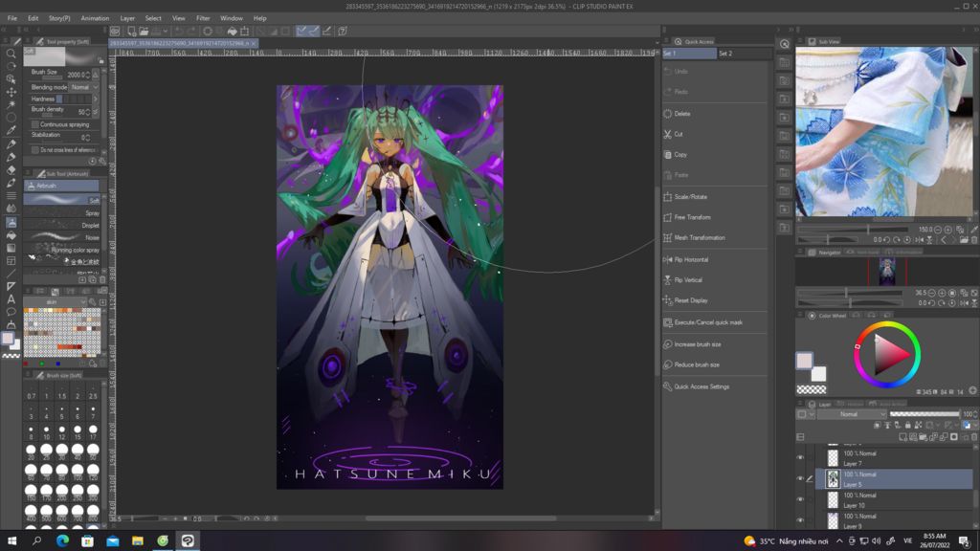Click the Brush Size value stepper
Viewport: 980px width, 551px height.
87,75
